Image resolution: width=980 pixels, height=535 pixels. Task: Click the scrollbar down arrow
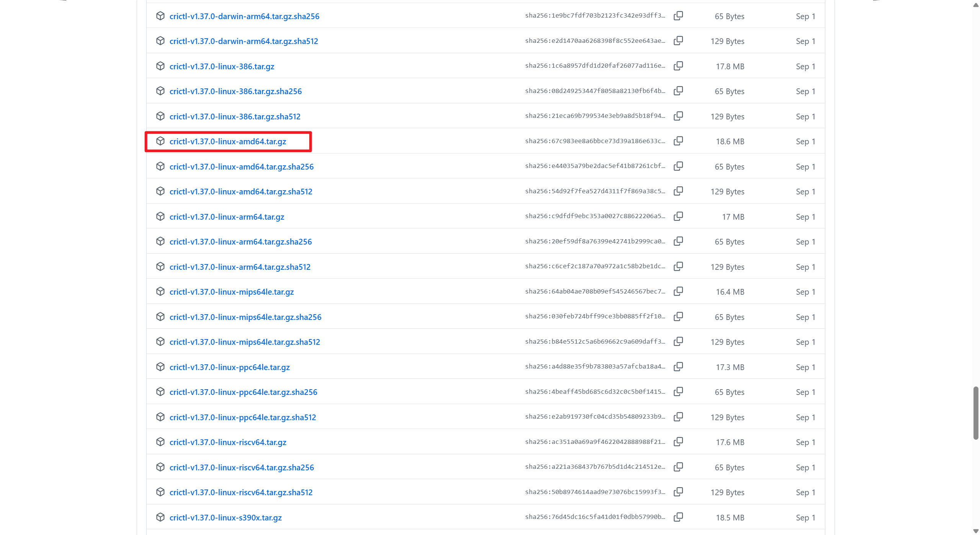tap(976, 531)
